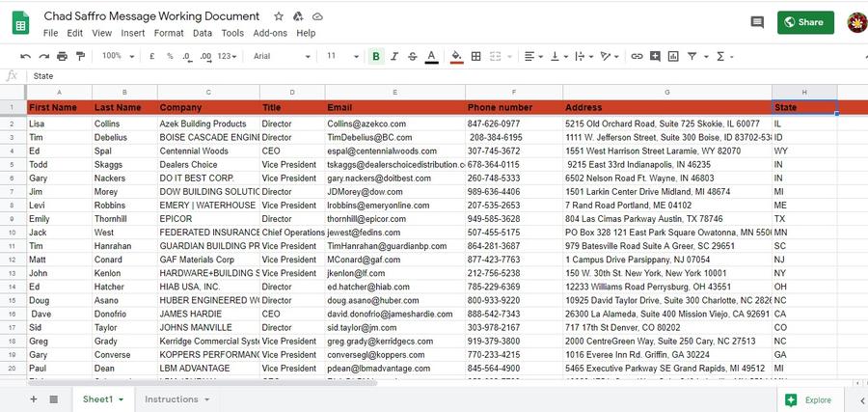Open the zoom 100% dropdown
The width and height of the screenshot is (868, 412).
tap(118, 56)
